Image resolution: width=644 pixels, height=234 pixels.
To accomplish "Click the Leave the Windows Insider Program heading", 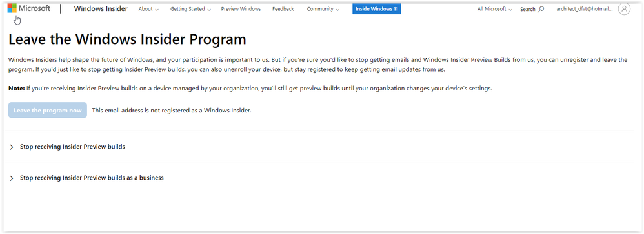I will 127,39.
